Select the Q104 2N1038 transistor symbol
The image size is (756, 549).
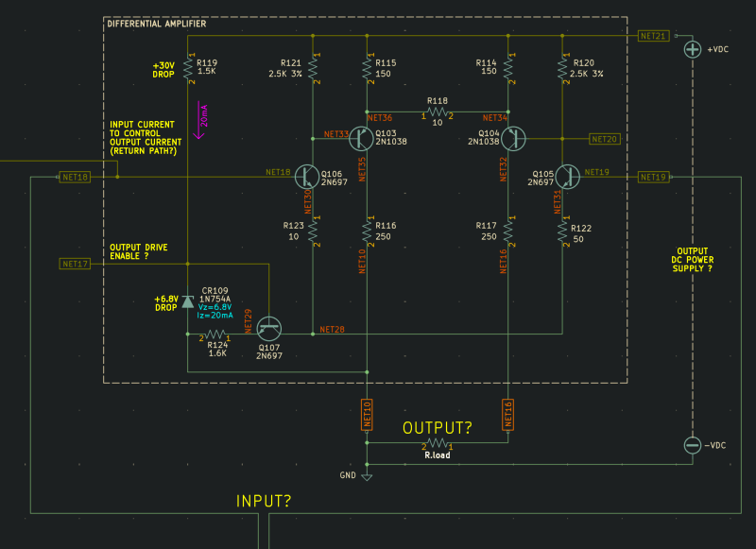[x=513, y=139]
